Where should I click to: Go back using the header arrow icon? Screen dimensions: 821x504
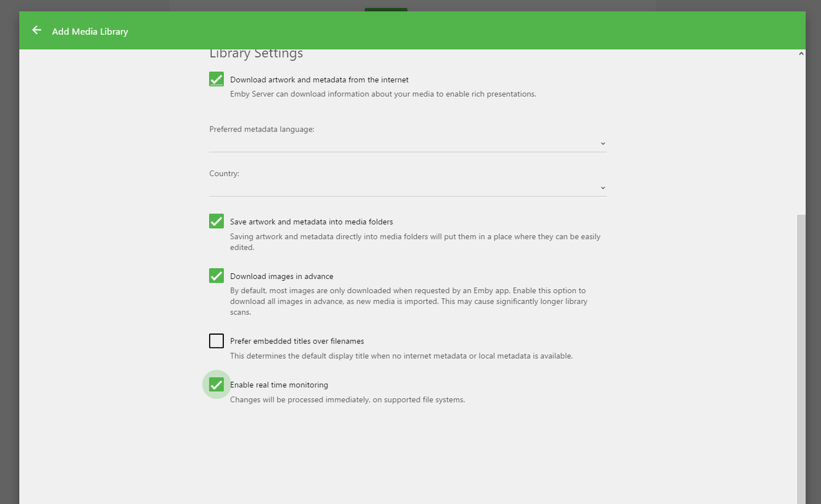pos(37,30)
